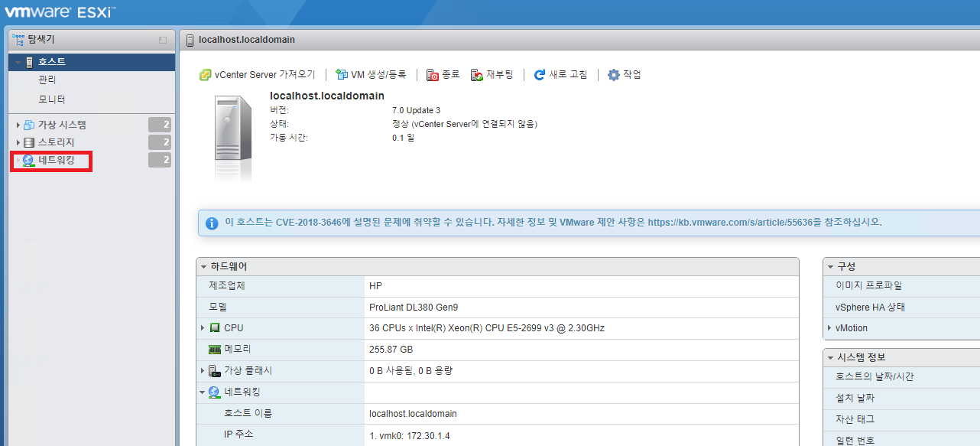Click the vCenter Server 가져오기 button
Viewport: 980px width, 446px height.
click(257, 75)
